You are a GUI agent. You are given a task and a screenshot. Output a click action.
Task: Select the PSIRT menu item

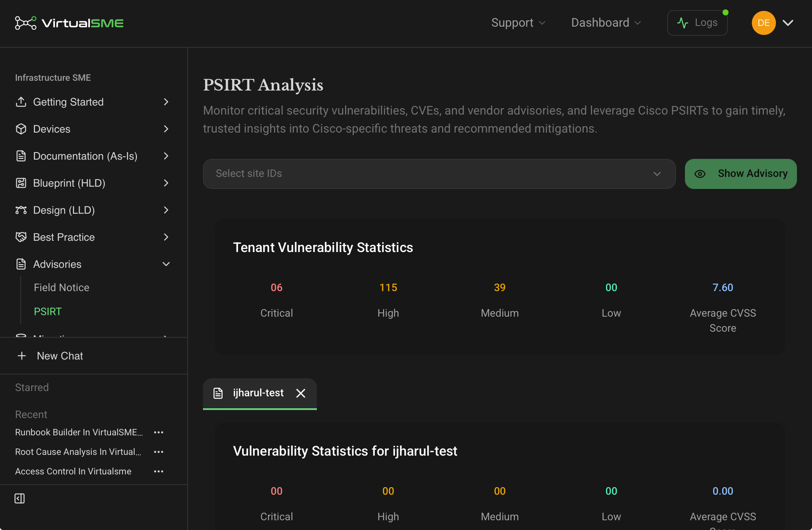coord(48,312)
